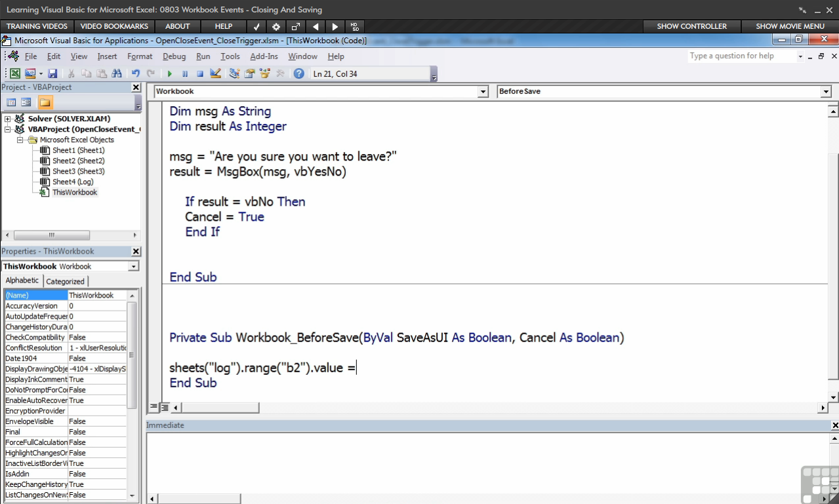Switch to Procedure View button at bottom-left
Screen dimensions: 839x504
[x=154, y=408]
